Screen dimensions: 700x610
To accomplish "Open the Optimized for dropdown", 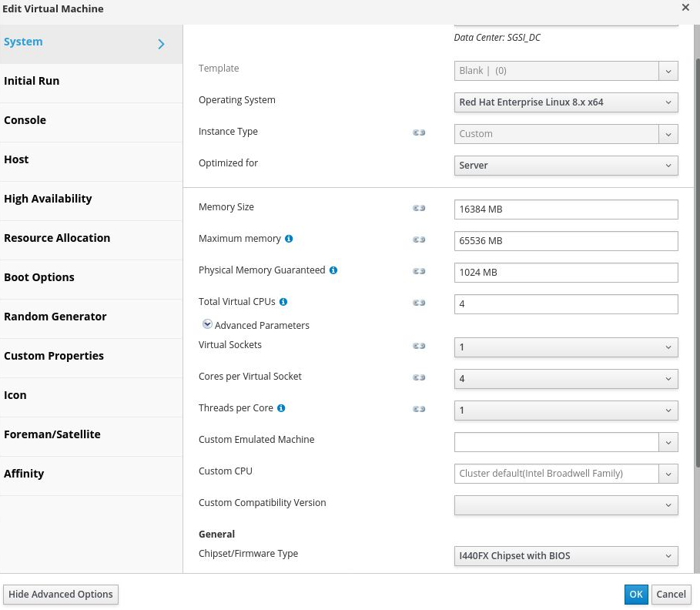I will (565, 166).
